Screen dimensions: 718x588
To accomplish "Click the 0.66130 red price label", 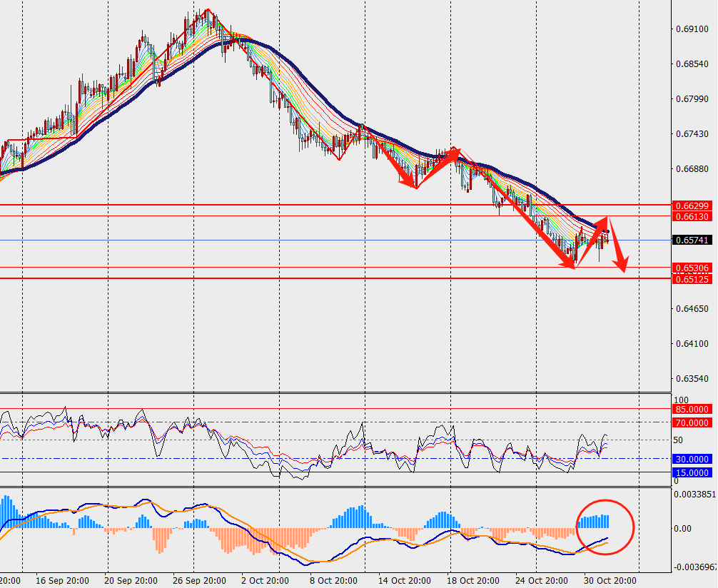I will 692,216.
